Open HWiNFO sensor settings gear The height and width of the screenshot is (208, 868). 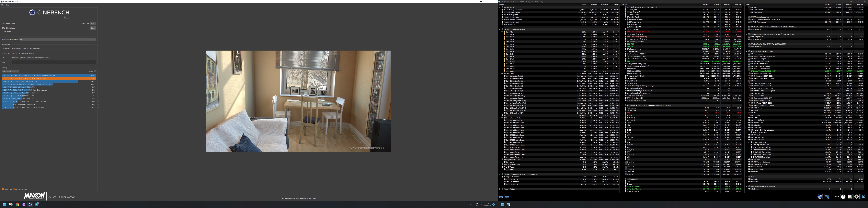click(x=857, y=197)
